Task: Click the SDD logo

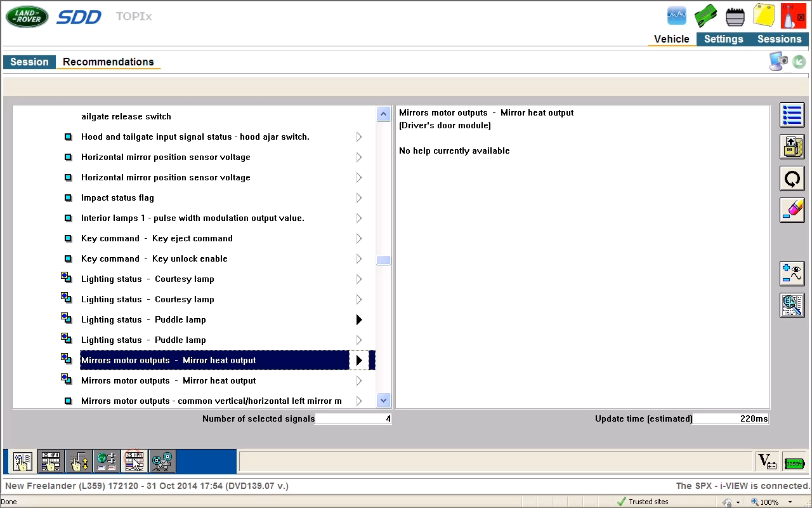Action: 79,17
